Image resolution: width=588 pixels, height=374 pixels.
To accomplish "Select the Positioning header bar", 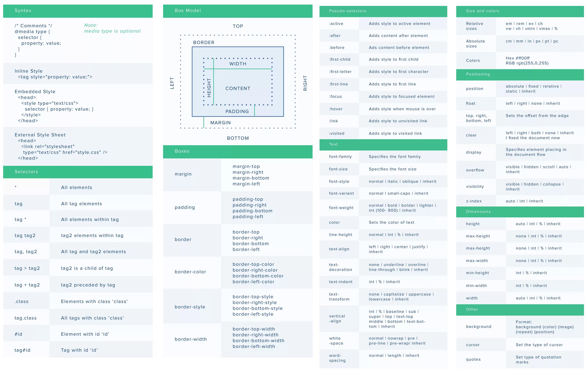I will point(478,74).
